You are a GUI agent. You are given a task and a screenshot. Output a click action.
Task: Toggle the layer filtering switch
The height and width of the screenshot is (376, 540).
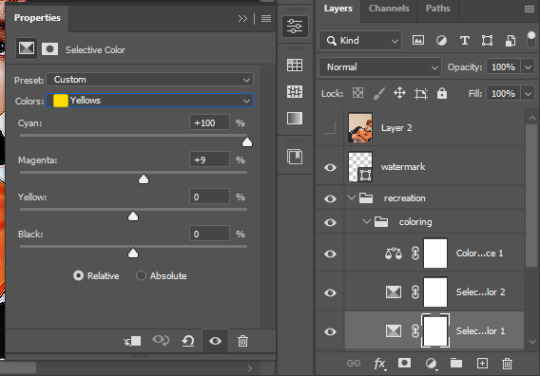tap(531, 39)
